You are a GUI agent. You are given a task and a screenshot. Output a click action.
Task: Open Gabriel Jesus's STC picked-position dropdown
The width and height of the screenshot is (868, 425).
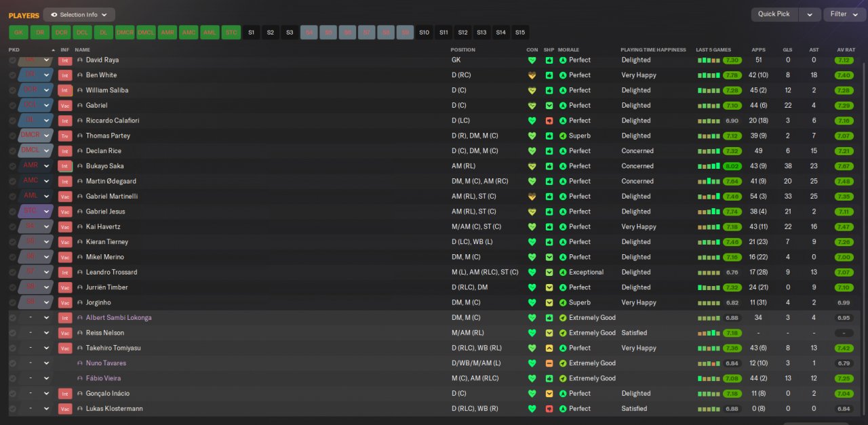click(36, 211)
